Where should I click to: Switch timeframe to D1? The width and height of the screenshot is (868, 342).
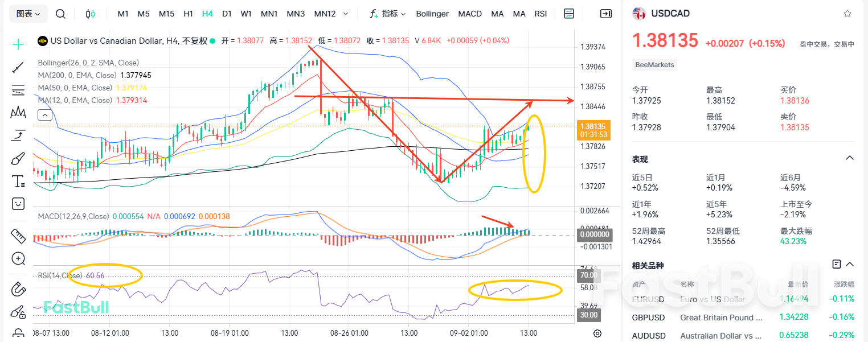click(x=227, y=13)
